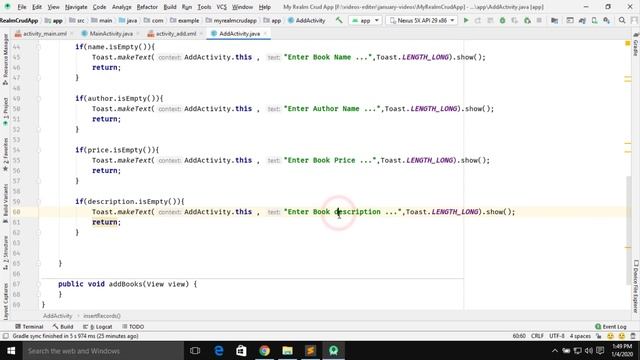640x360 pixels.
Task: Open the Event Log
Action: [611, 327]
